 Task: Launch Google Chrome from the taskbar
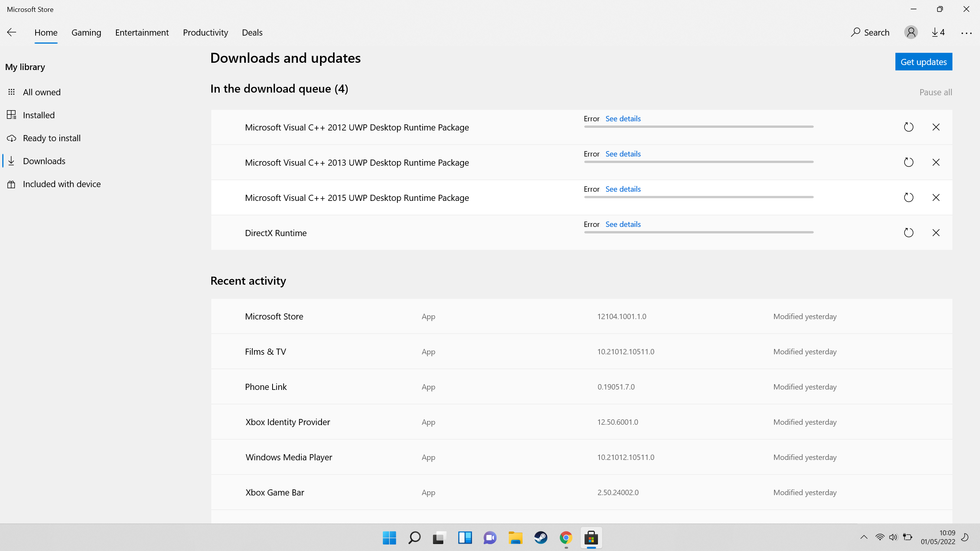pos(566,538)
